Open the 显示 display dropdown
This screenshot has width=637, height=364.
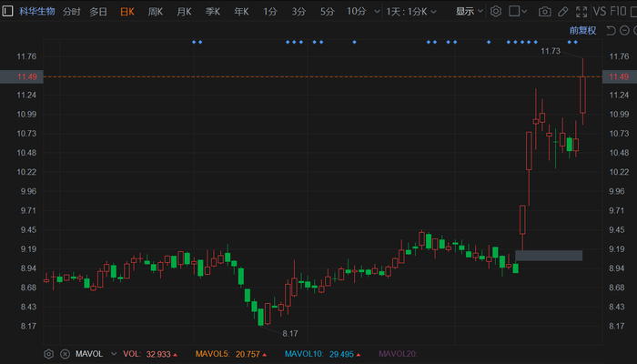[469, 11]
